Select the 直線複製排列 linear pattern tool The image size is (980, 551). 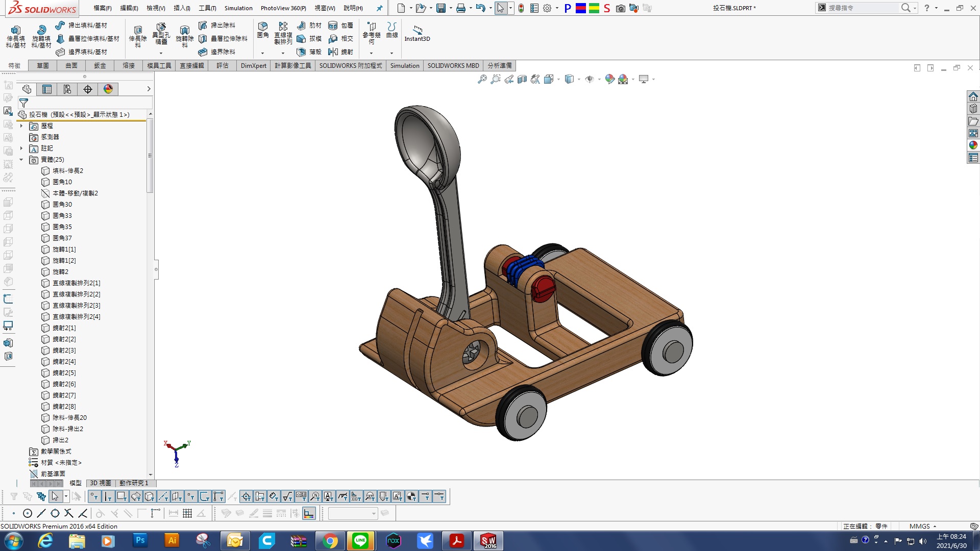pos(283,33)
